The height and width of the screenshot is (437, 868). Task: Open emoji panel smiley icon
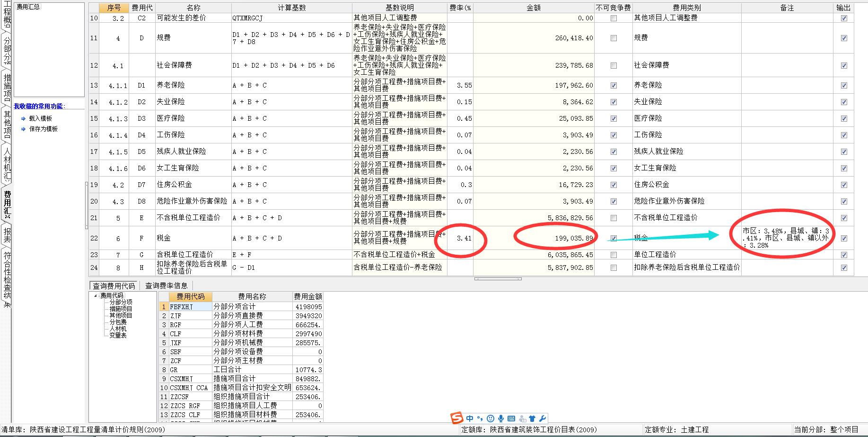click(491, 419)
